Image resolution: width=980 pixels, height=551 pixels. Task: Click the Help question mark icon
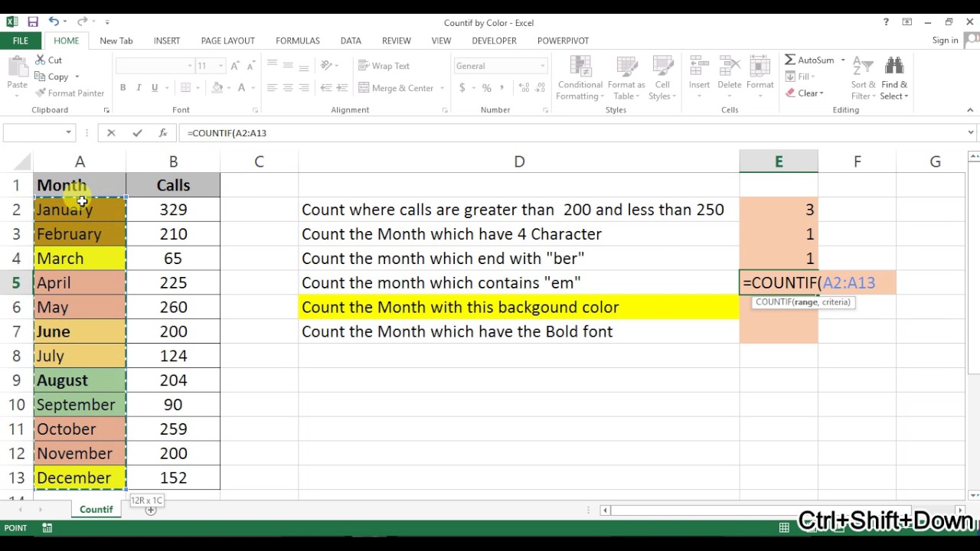[x=886, y=22]
